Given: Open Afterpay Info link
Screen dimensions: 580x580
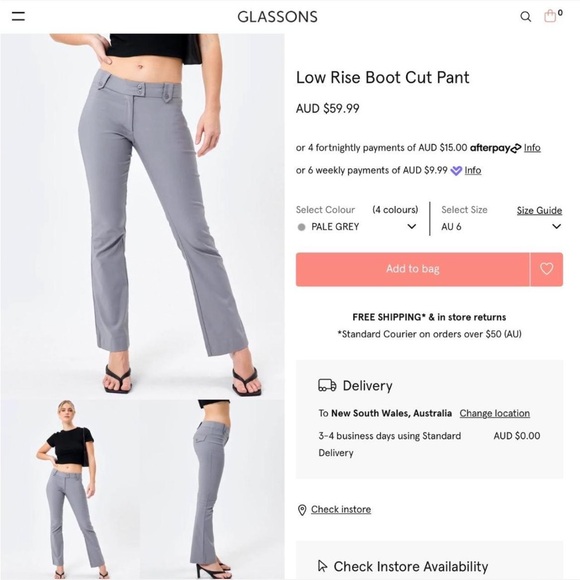Looking at the screenshot, I should coord(532,148).
